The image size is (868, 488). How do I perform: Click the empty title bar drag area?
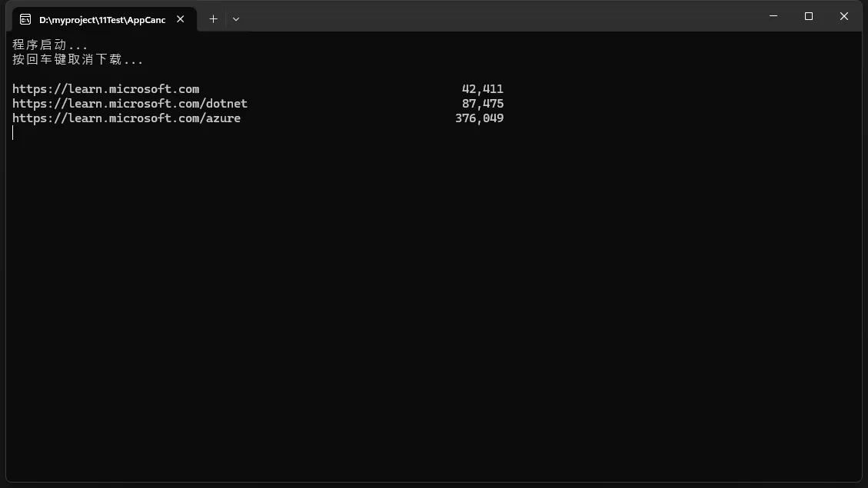coord(500,16)
